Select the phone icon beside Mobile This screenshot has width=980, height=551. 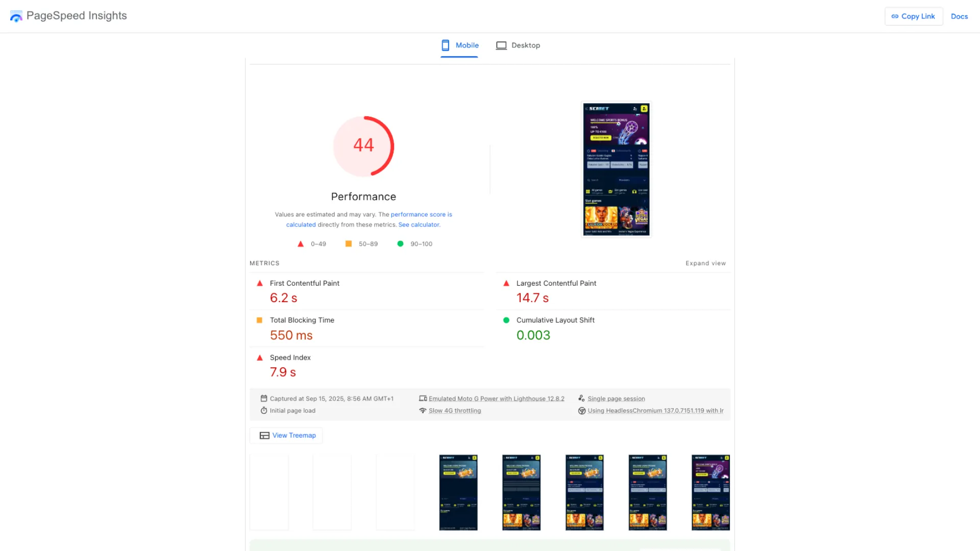(x=445, y=45)
